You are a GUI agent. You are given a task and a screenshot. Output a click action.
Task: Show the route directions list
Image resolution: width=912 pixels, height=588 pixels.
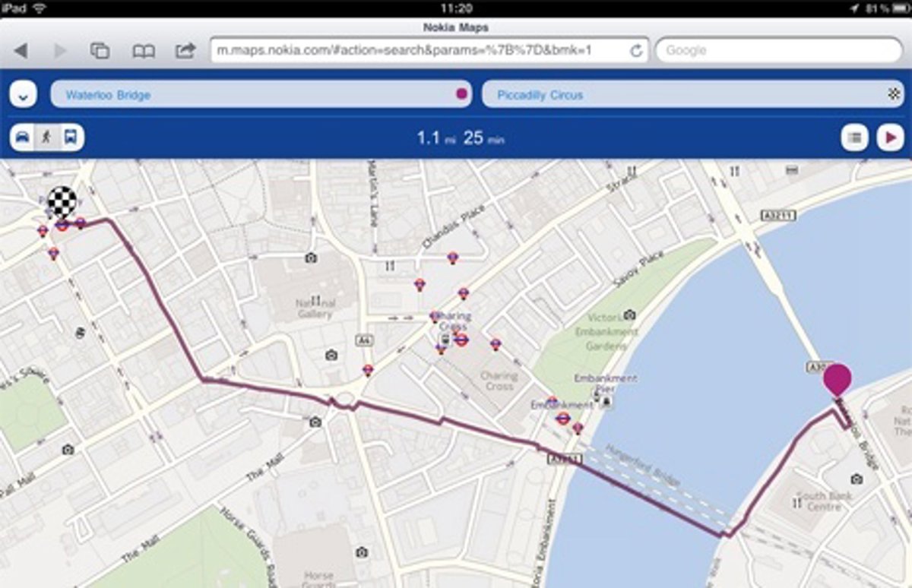[x=855, y=138]
